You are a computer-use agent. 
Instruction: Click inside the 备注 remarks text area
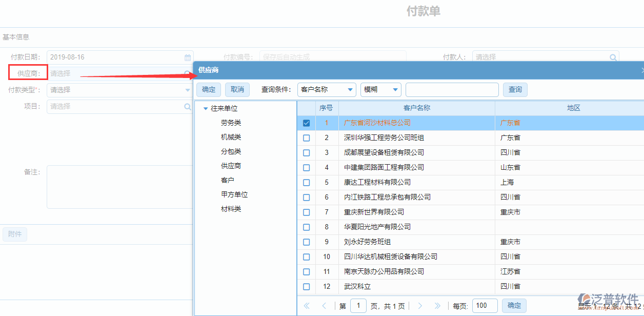(x=118, y=186)
